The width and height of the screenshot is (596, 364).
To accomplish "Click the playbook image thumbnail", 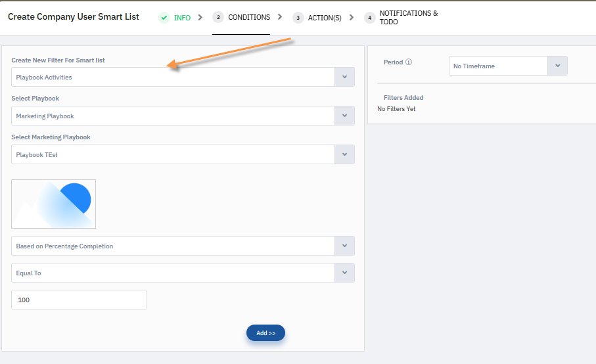I will pyautogui.click(x=53, y=204).
